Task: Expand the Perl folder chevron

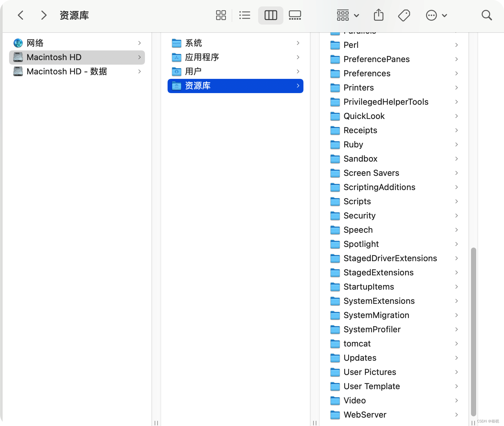Action: click(456, 45)
